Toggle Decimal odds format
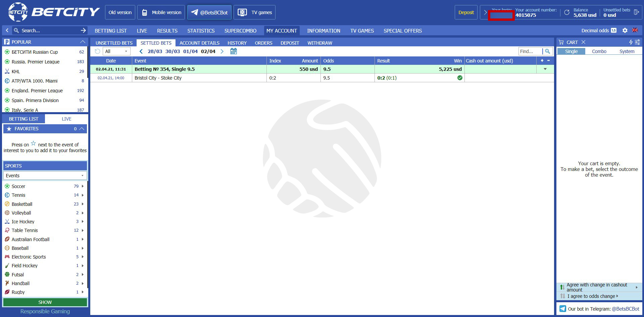 (x=599, y=30)
